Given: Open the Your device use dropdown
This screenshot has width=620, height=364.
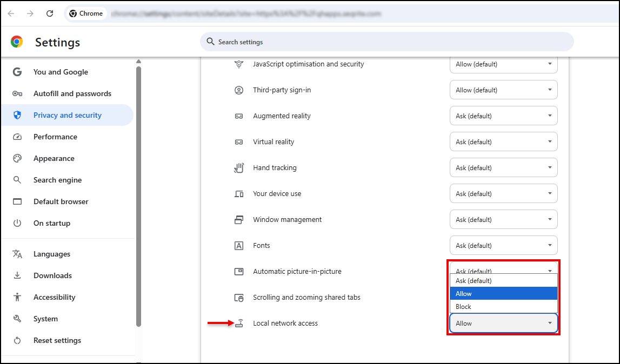Looking at the screenshot, I should pos(503,194).
